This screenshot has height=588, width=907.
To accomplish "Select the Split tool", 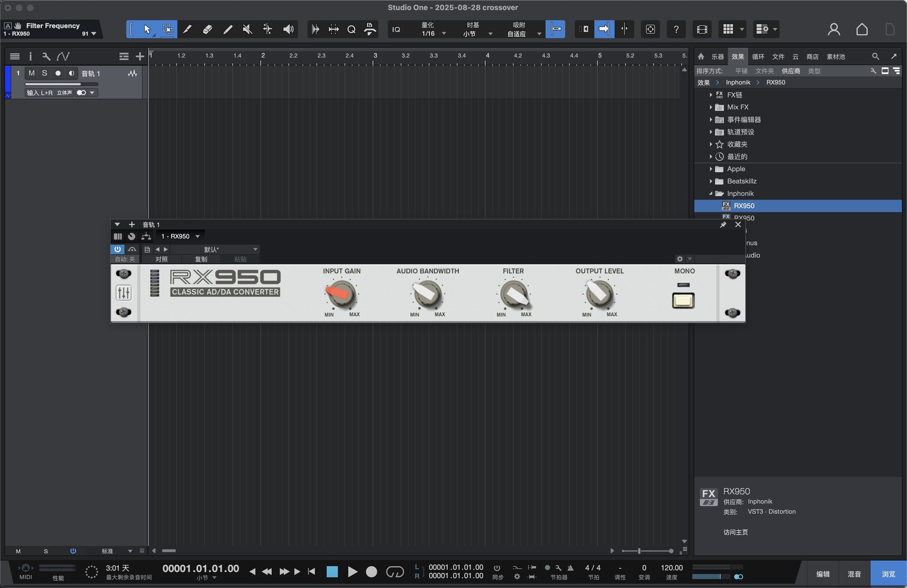I will (187, 29).
